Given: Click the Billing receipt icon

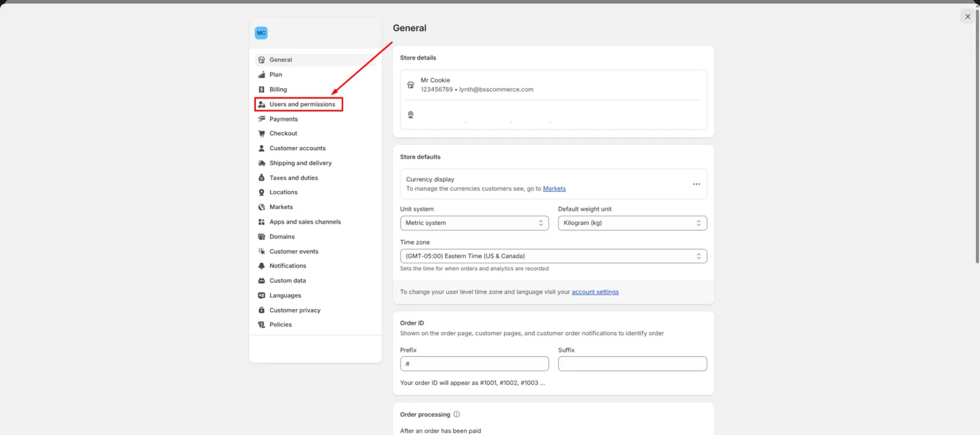Looking at the screenshot, I should 262,89.
